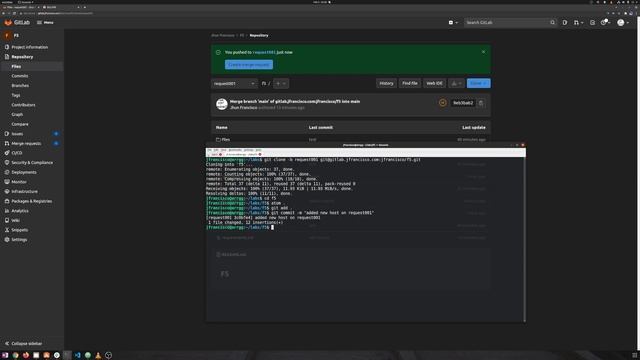
Task: Click the Issues sidebar icon
Action: point(7,134)
